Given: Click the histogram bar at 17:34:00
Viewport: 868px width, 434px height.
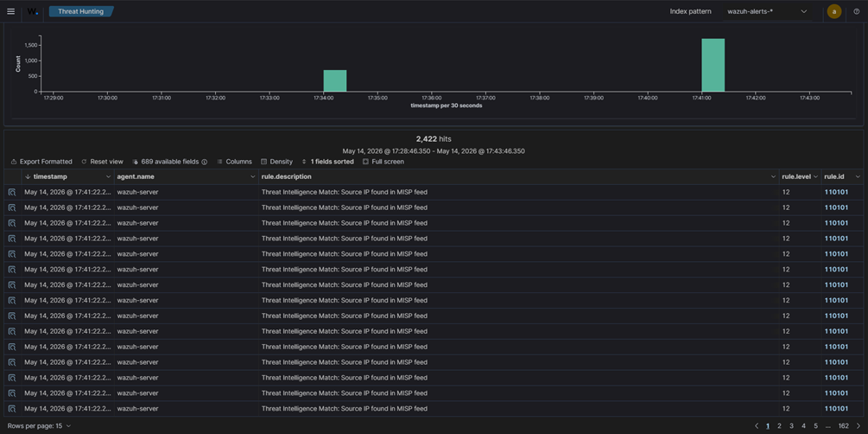Looking at the screenshot, I should click(x=335, y=81).
